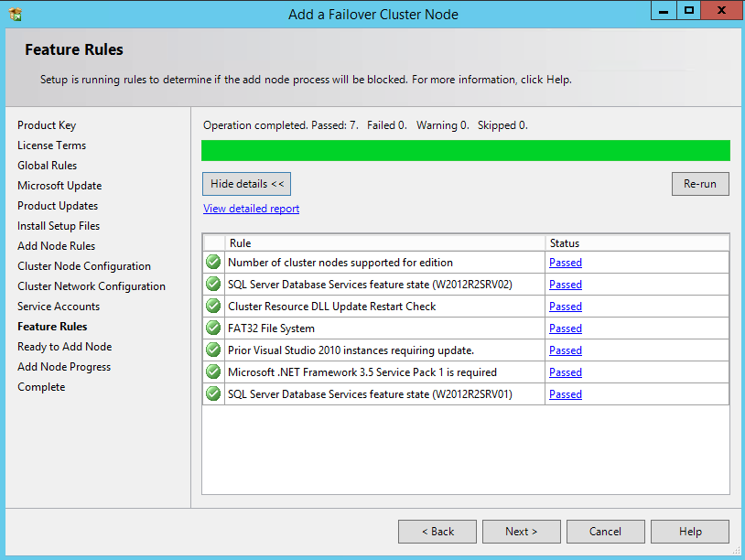Image resolution: width=745 pixels, height=560 pixels.
Task: Select the License Terms step
Action: (x=52, y=145)
